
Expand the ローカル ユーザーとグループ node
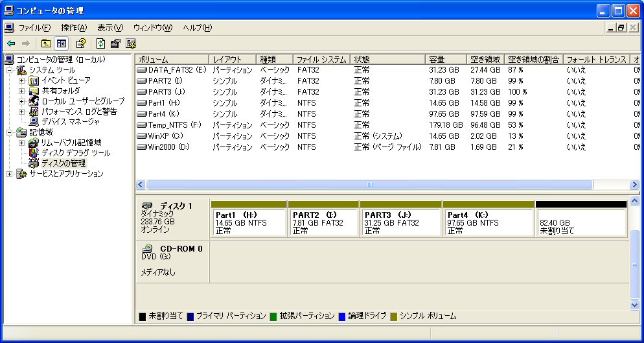(x=22, y=101)
